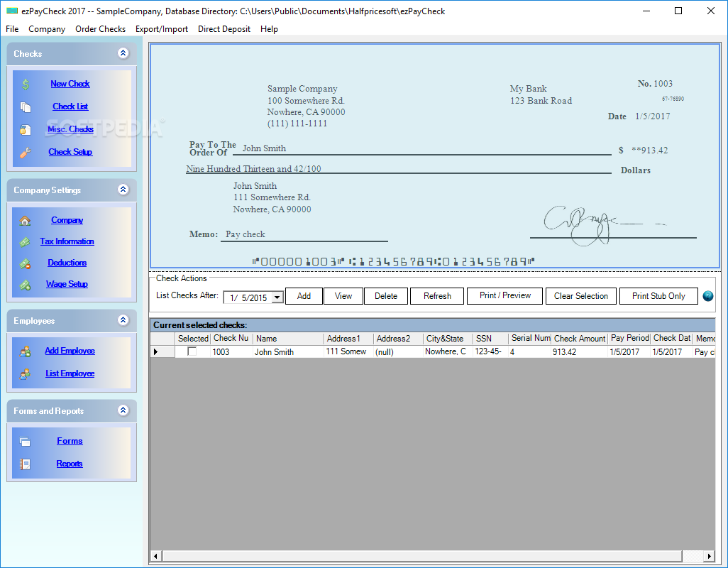The height and width of the screenshot is (568, 728).
Task: Click the City&State column header
Action: [448, 339]
